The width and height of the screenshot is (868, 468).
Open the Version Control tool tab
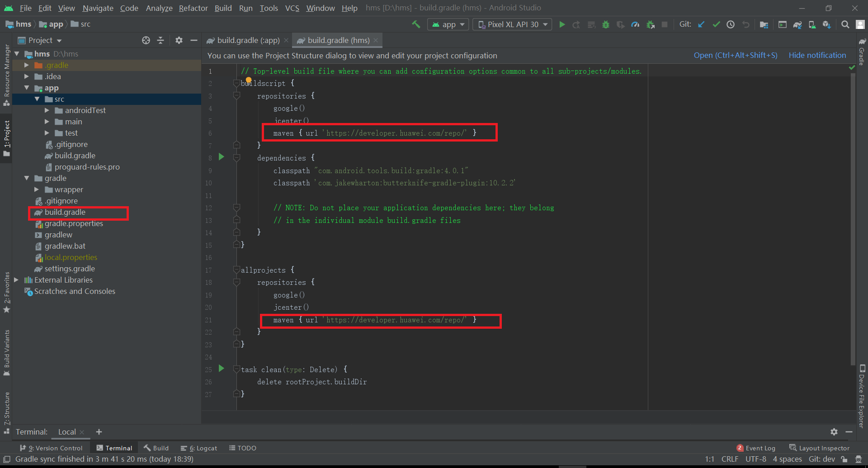(x=51, y=448)
